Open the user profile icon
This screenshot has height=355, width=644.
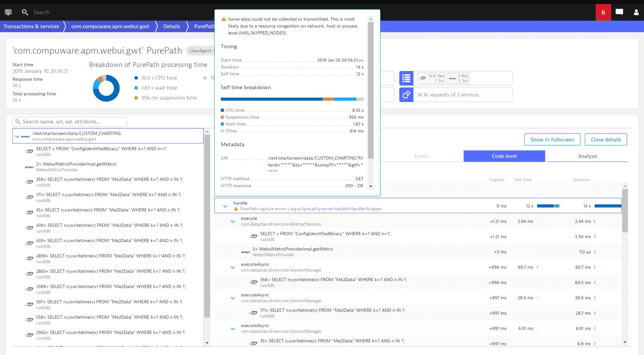636,12
